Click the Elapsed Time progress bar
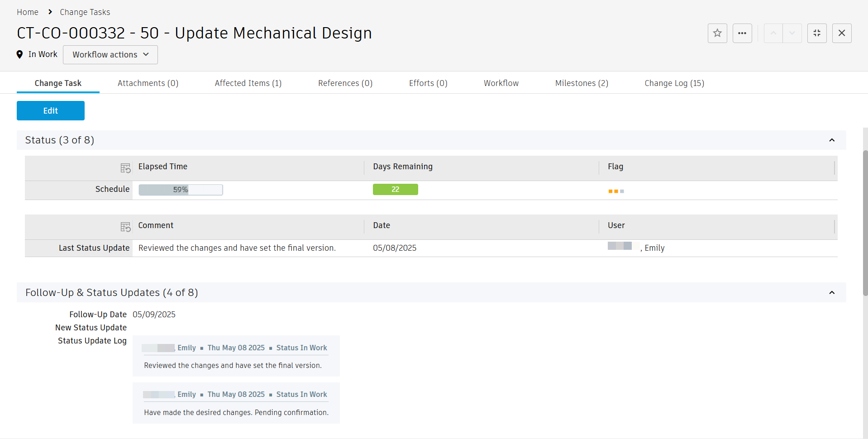The width and height of the screenshot is (868, 439). 181,190
